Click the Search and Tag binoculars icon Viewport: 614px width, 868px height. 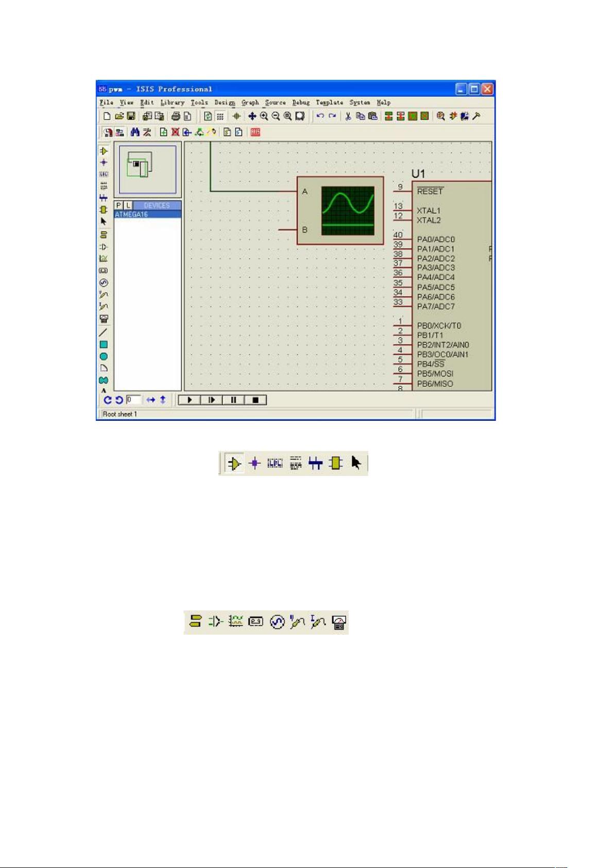[135, 132]
